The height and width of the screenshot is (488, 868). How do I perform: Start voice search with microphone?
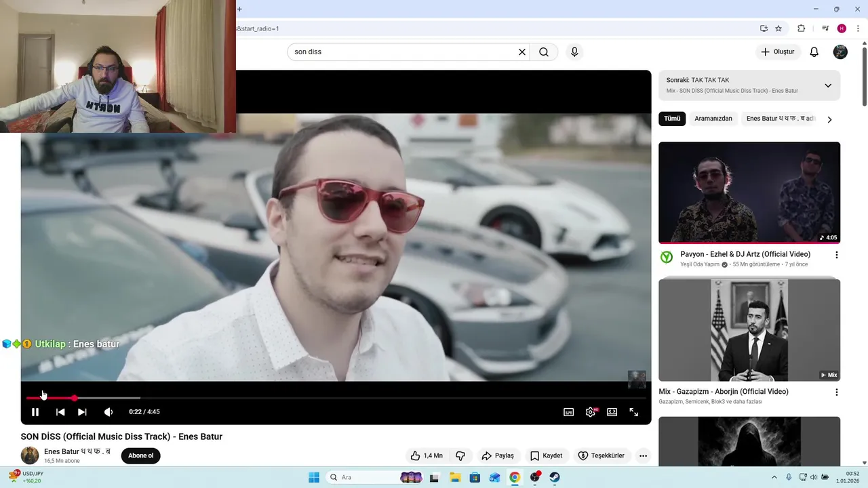coord(574,52)
